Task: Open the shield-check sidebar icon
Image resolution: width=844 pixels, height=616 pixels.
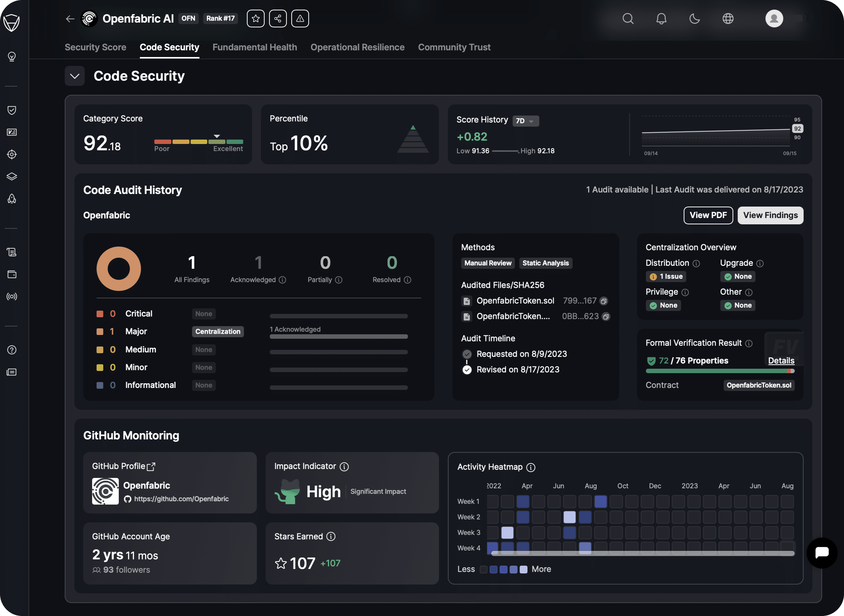Action: [12, 110]
